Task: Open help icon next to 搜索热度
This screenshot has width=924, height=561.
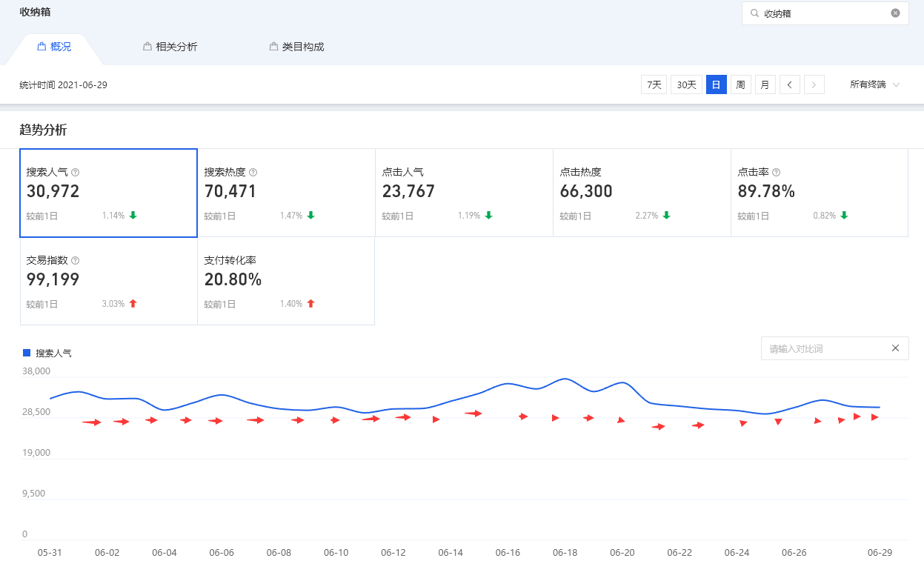Action: click(253, 172)
